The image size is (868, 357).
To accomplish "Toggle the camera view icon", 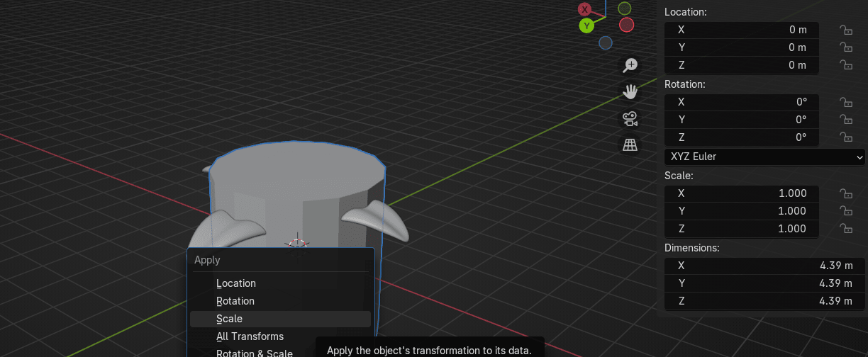I will [x=630, y=118].
